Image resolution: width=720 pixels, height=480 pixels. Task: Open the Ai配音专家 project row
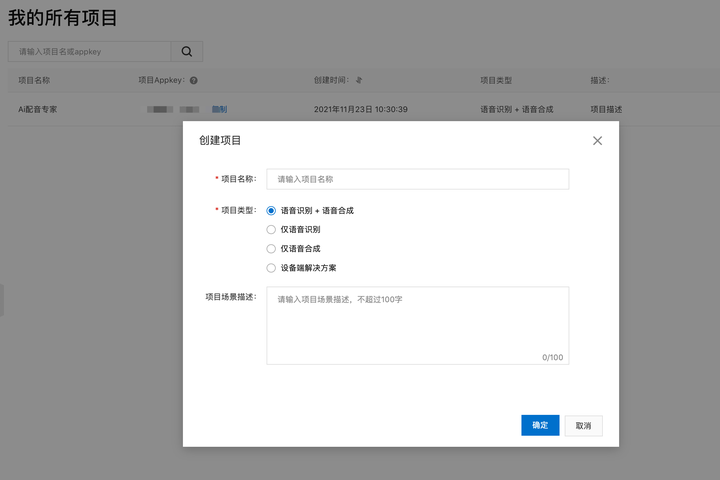click(38, 109)
